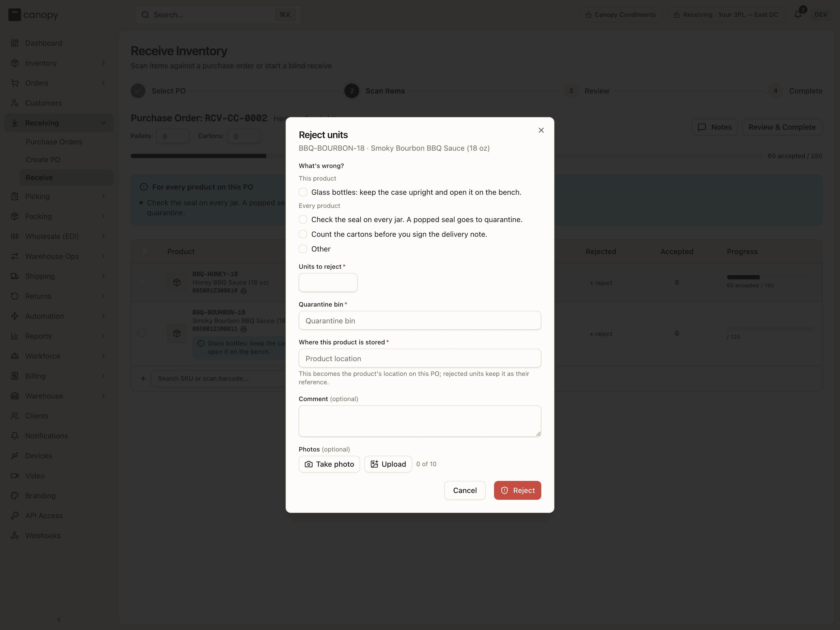This screenshot has width=840, height=630.
Task: Collapse the sidebar with bottom arrow
Action: point(59,619)
